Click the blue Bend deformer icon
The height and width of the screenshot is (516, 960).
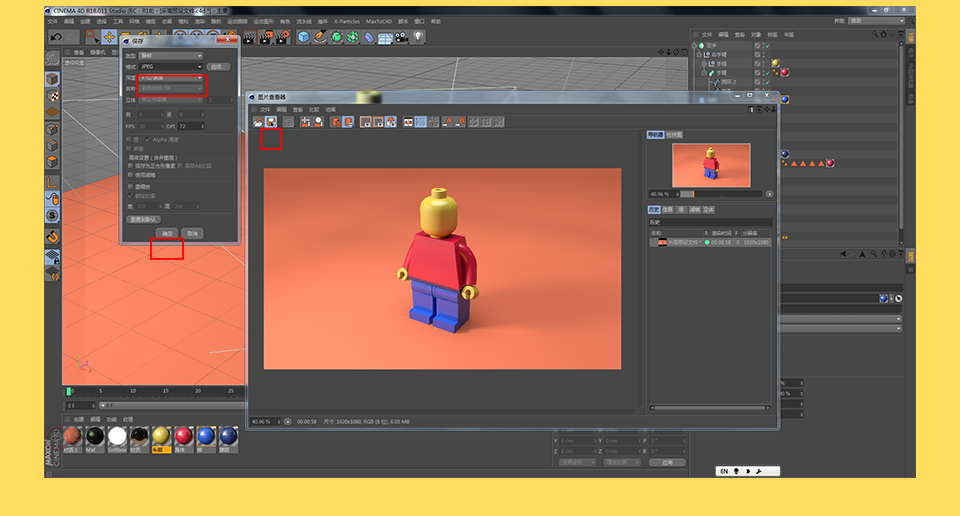pos(369,37)
